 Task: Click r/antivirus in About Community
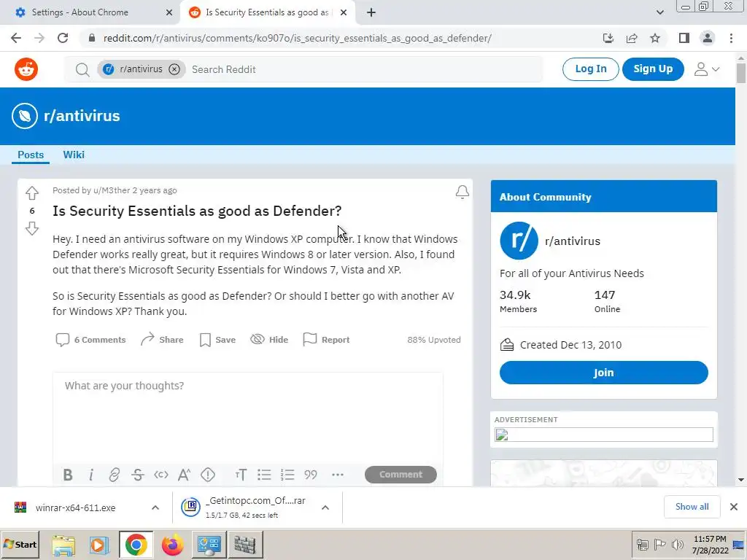(x=573, y=241)
